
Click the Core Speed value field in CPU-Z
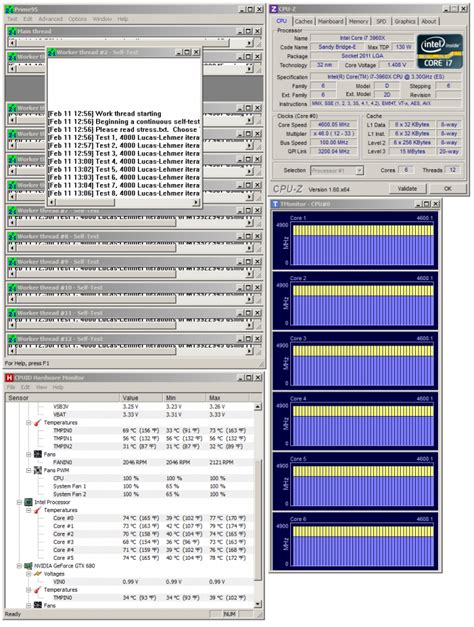(x=333, y=125)
